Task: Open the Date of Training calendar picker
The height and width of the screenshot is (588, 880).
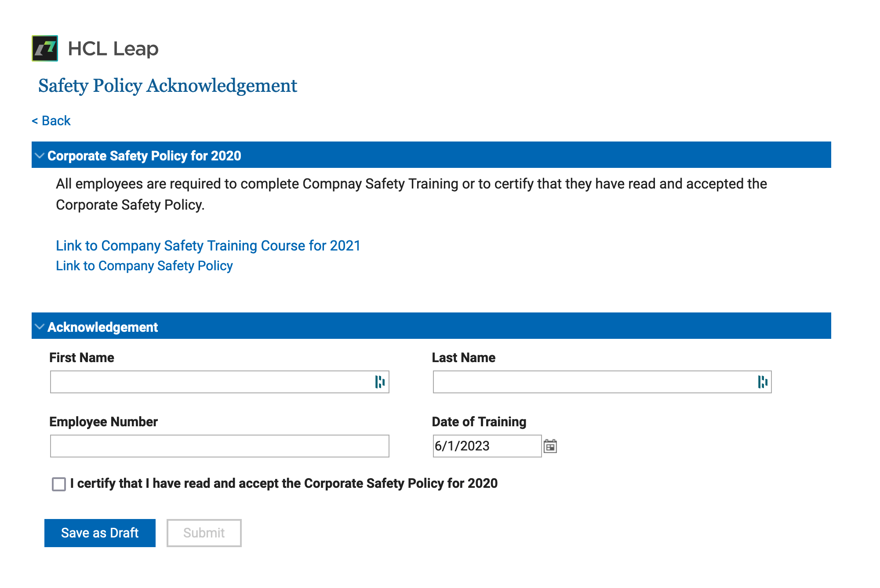Action: 550,446
